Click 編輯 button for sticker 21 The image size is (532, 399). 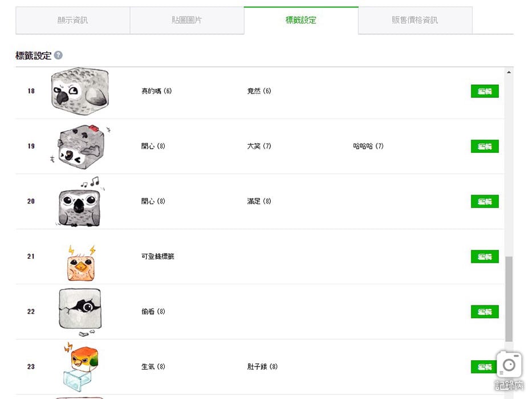coord(484,256)
